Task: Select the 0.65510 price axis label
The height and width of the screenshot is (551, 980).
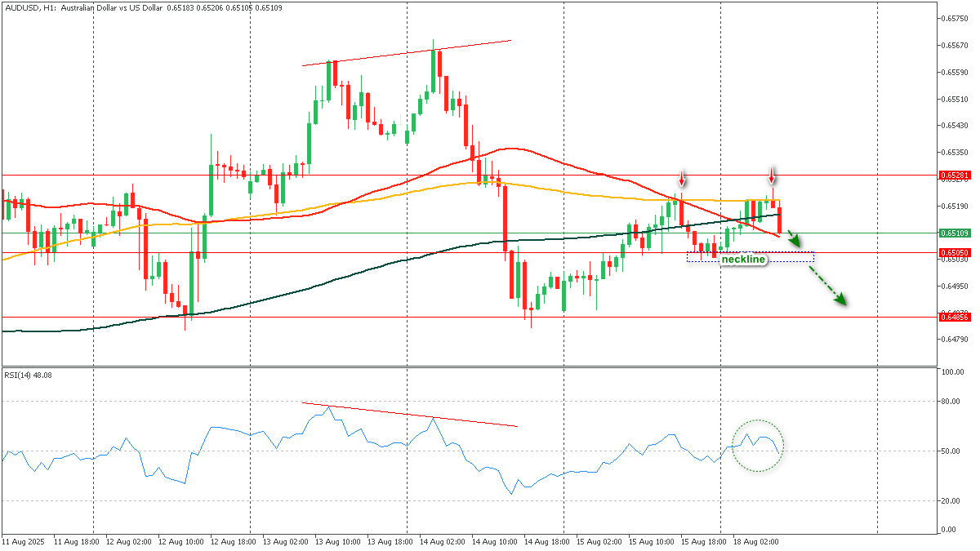Action: point(954,99)
